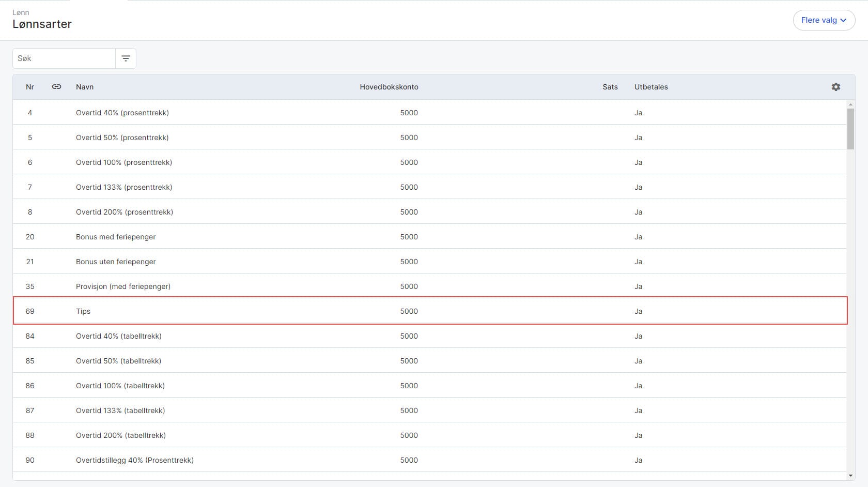Open table column settings gear
This screenshot has width=868, height=487.
pos(835,87)
